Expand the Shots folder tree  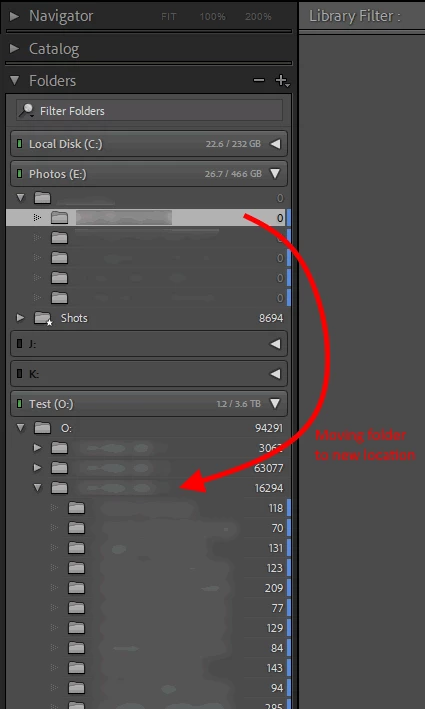click(x=20, y=318)
